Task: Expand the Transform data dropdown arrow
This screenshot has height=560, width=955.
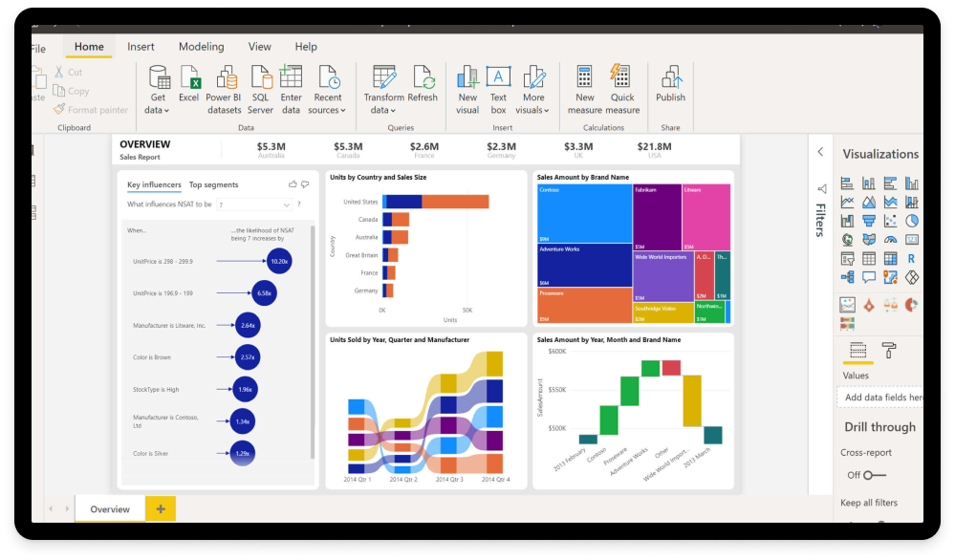Action: [x=393, y=111]
